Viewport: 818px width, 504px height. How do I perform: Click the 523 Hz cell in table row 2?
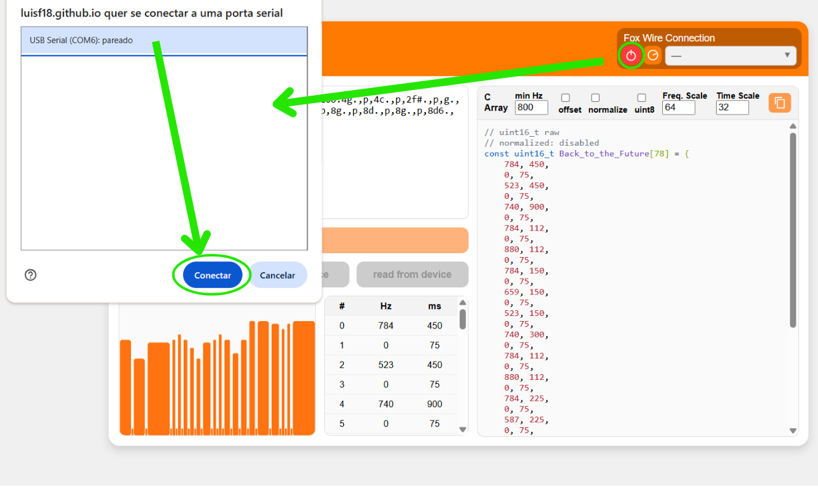(x=386, y=365)
